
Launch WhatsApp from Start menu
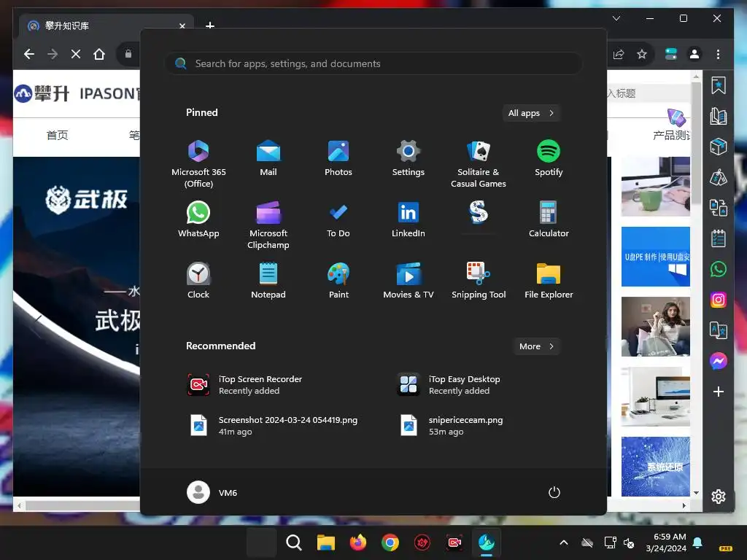(x=198, y=219)
